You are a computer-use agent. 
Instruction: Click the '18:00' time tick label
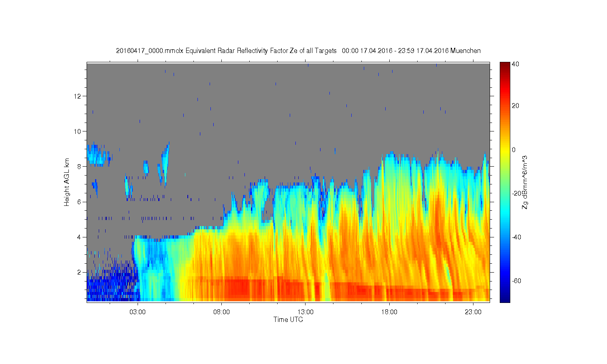point(389,312)
